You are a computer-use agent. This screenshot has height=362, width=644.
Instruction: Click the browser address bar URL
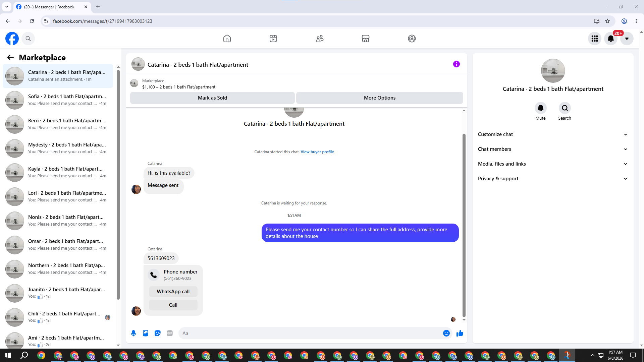point(103,21)
